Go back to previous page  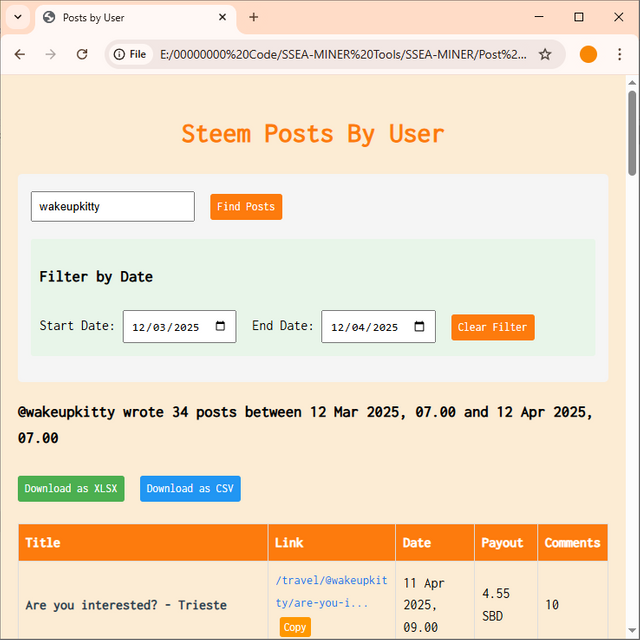[x=20, y=54]
